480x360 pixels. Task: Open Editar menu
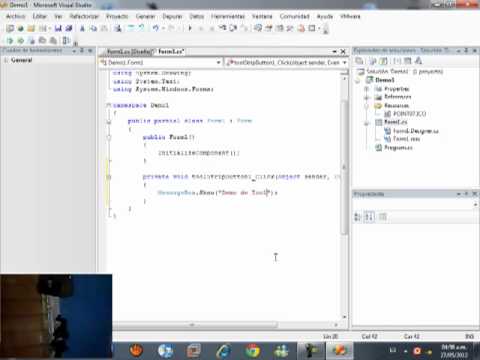coord(39,16)
